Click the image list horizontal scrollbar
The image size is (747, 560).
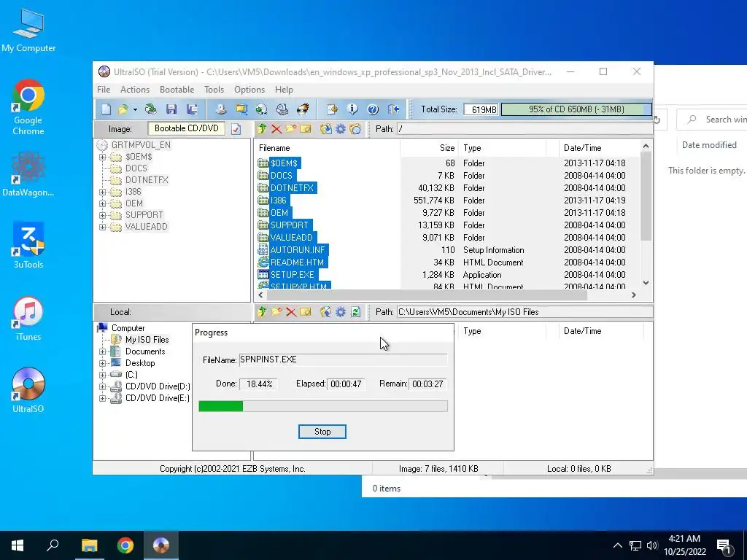[426, 295]
